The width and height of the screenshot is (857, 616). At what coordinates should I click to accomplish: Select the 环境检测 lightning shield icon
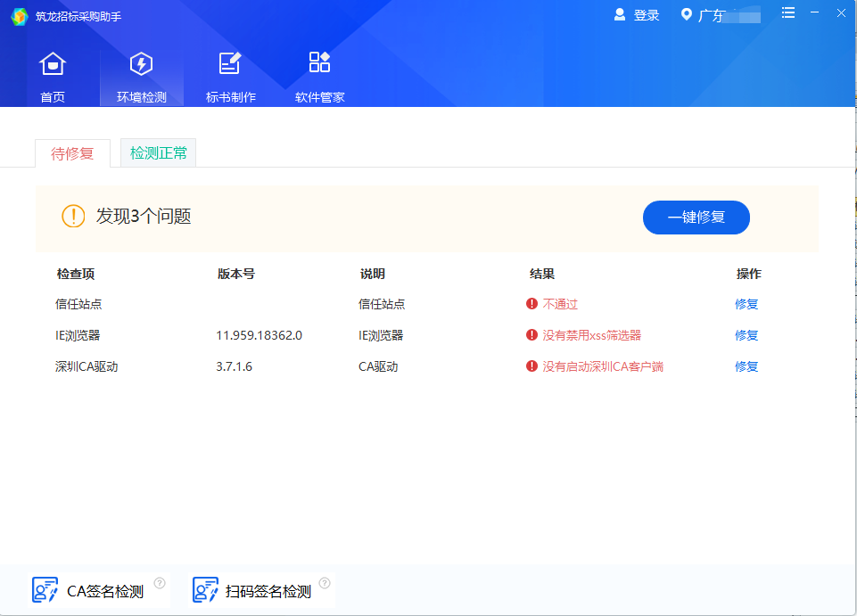(x=141, y=64)
